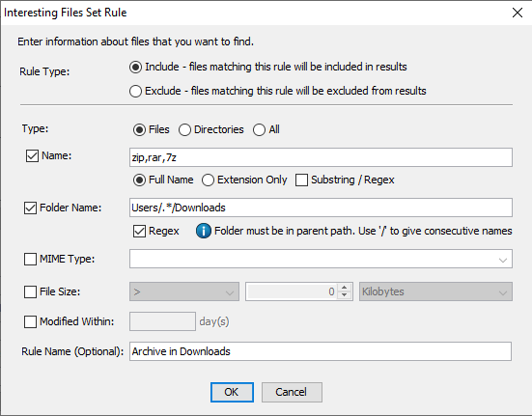
Task: Select the Files type radio button
Action: [x=139, y=130]
